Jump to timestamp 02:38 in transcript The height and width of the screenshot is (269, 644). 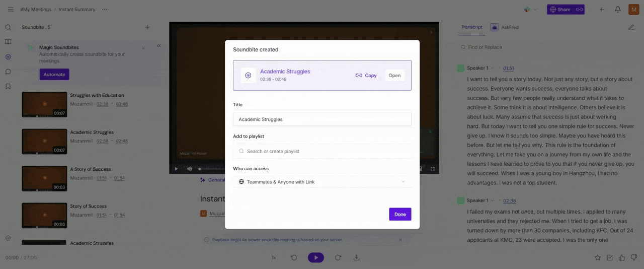pos(509,200)
